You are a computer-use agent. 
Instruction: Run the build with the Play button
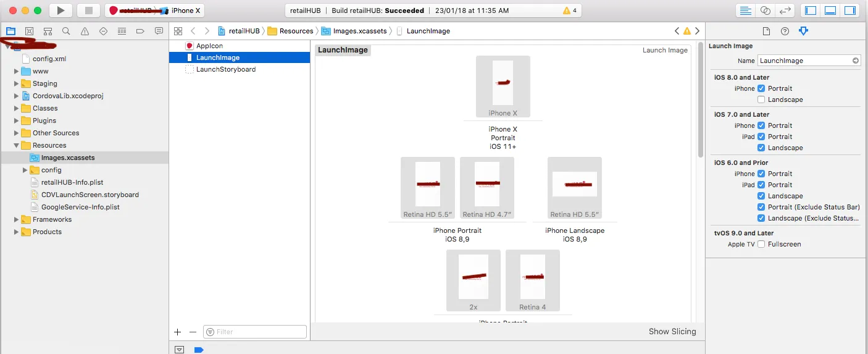click(x=60, y=11)
